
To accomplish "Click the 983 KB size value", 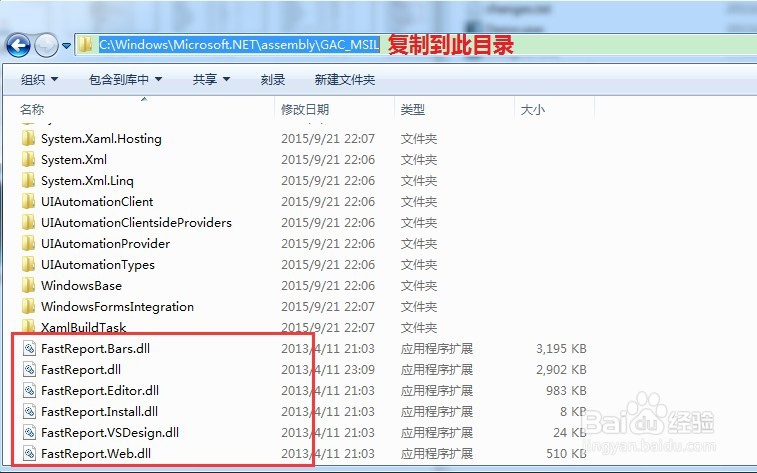I will point(566,390).
